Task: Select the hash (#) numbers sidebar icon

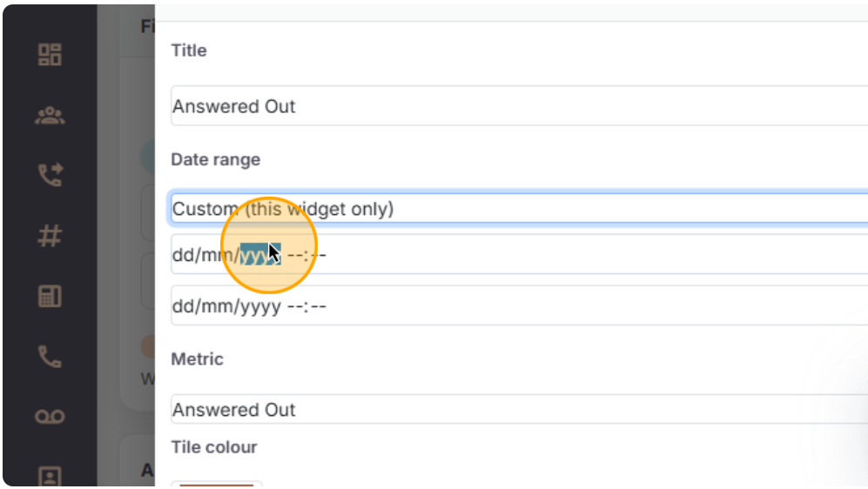Action: 50,236
